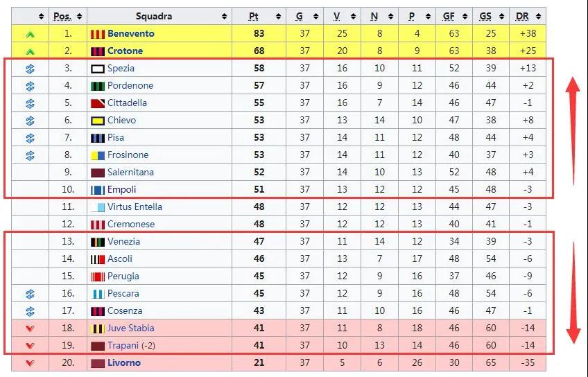588x377 pixels.
Task: Click the Chievo yellow flag icon
Action: pos(98,121)
